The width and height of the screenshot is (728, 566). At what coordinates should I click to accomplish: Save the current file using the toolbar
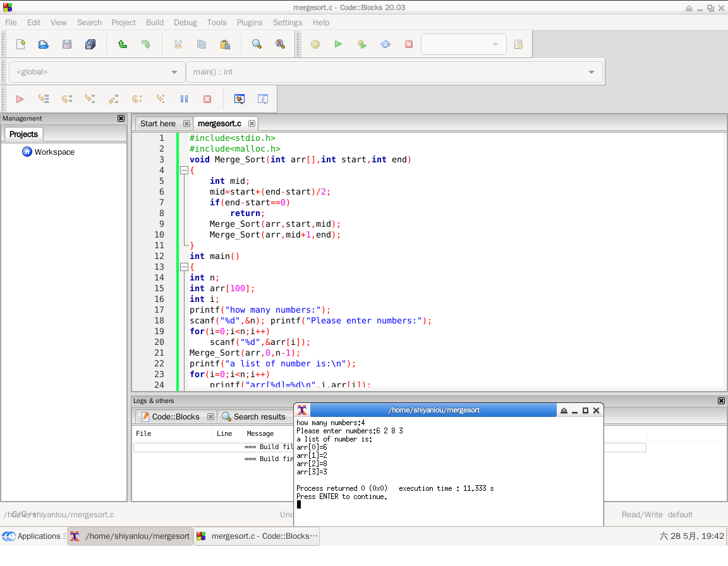point(67,44)
